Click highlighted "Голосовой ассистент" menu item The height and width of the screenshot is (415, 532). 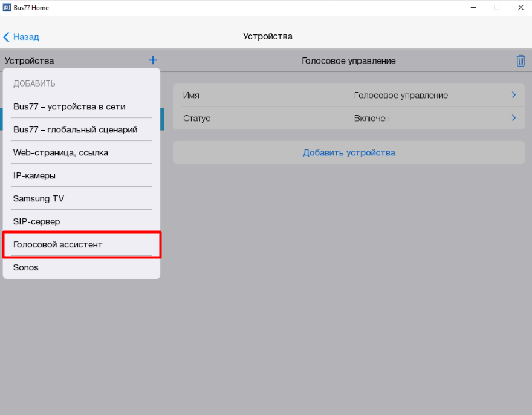(x=58, y=244)
